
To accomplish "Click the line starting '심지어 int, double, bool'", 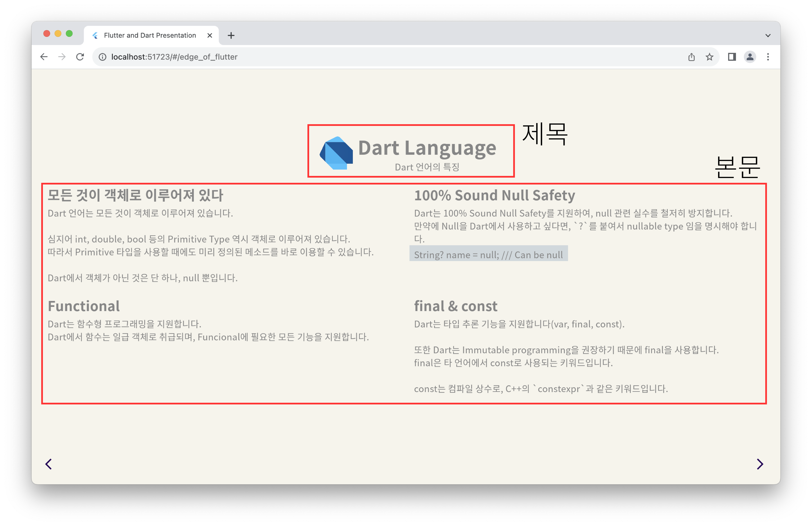I will 199,239.
